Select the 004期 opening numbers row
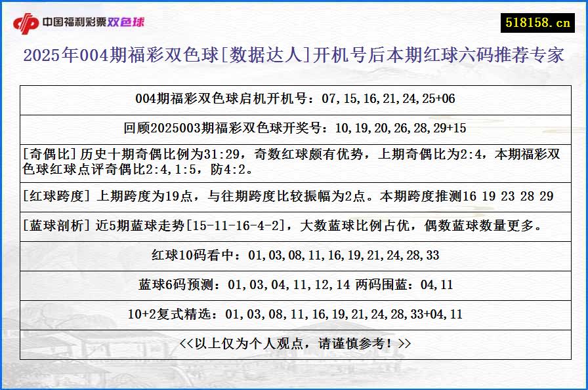Screen dimensions: 588x390 [x=294, y=99]
